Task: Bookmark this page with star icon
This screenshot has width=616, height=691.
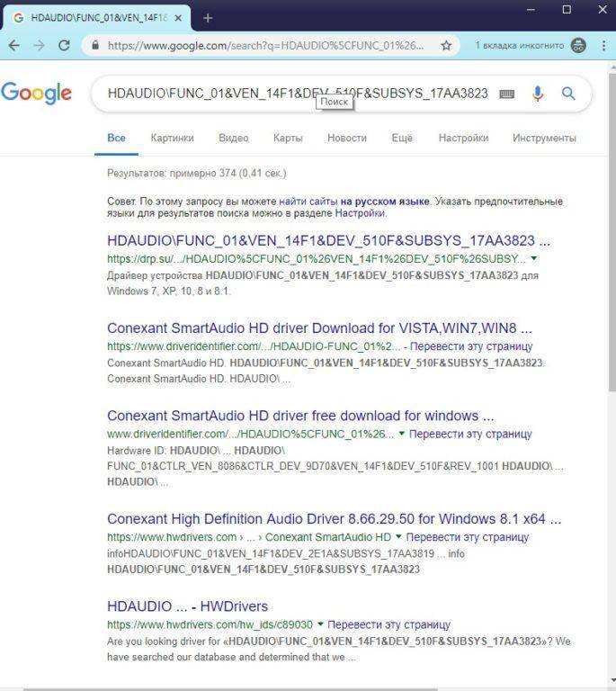Action: 446,45
